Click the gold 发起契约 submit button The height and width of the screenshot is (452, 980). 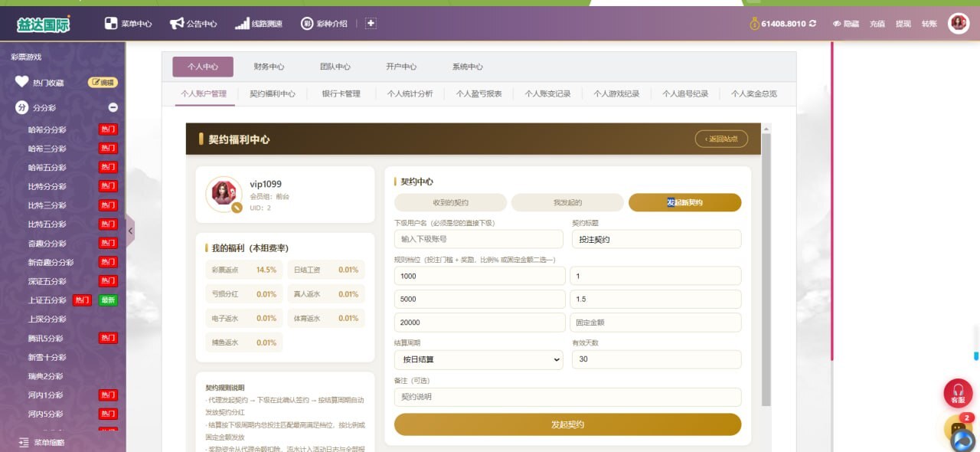click(x=568, y=424)
